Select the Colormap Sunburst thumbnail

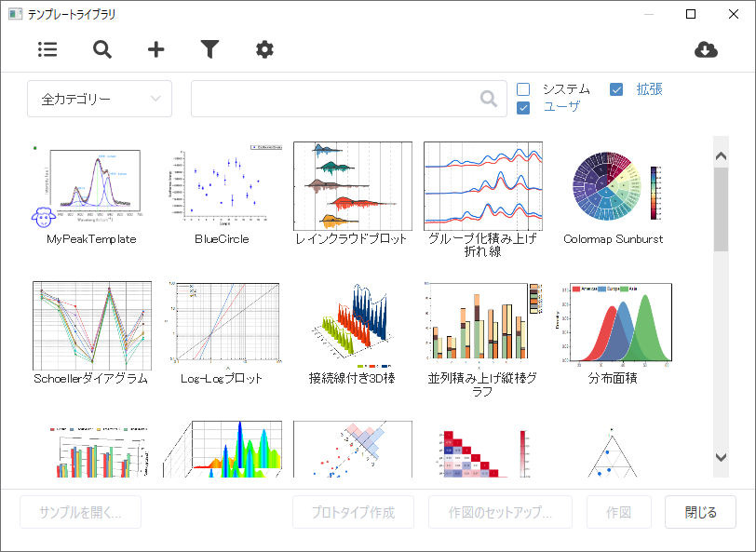point(614,186)
